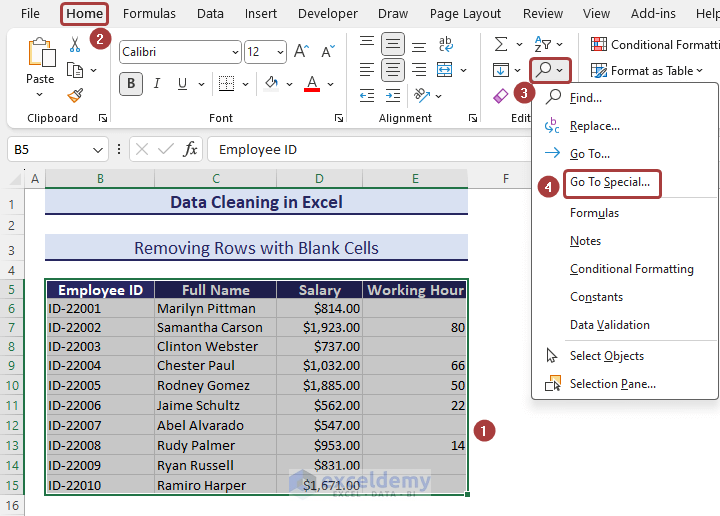Choose Select Objects from the menu

(607, 356)
